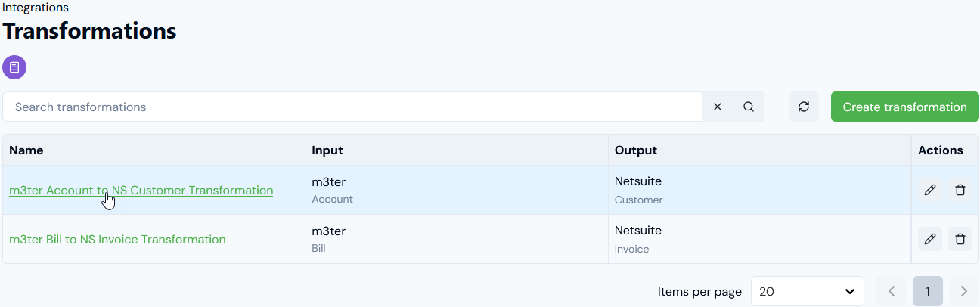980x307 pixels.
Task: Click the Search transformations field
Action: tap(352, 107)
